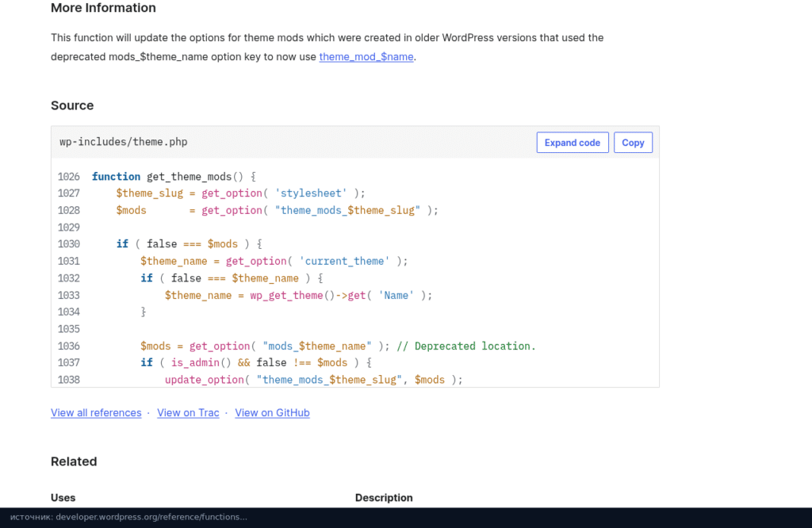812x528 pixels.
Task: Click the Description column header
Action: point(384,497)
